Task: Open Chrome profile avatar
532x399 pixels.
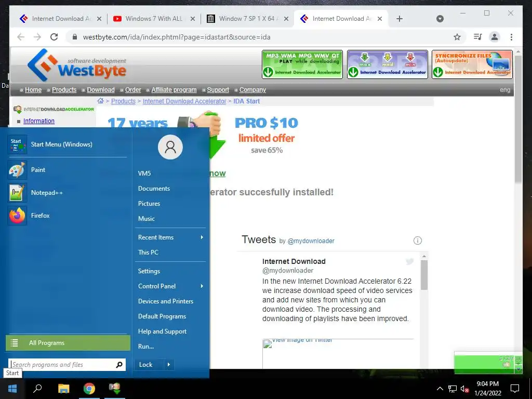Action: 495,37
